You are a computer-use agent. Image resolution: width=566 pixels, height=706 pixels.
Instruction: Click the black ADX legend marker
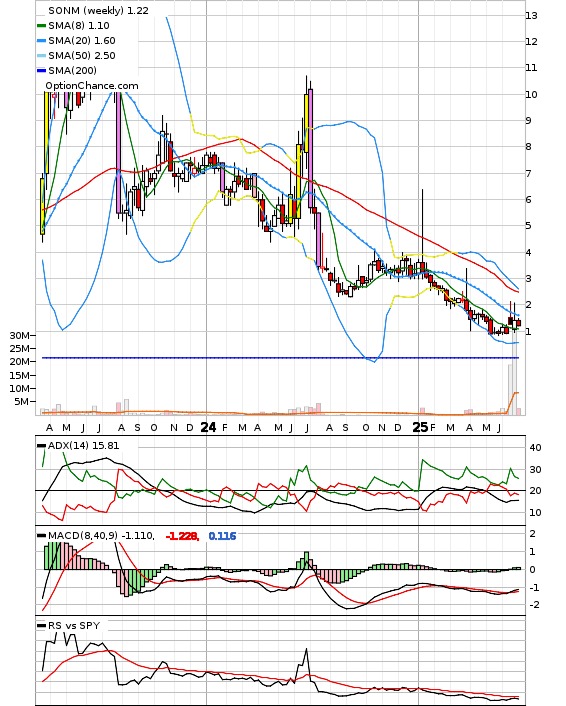tap(41, 446)
